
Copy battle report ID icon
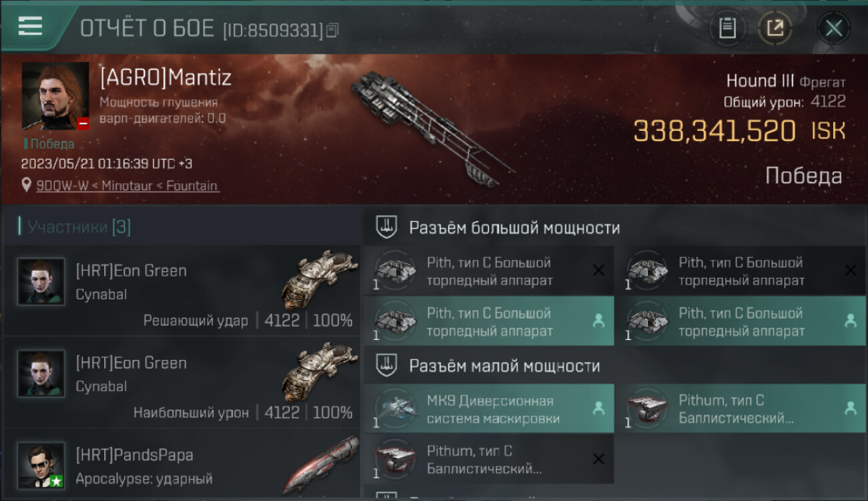[333, 30]
